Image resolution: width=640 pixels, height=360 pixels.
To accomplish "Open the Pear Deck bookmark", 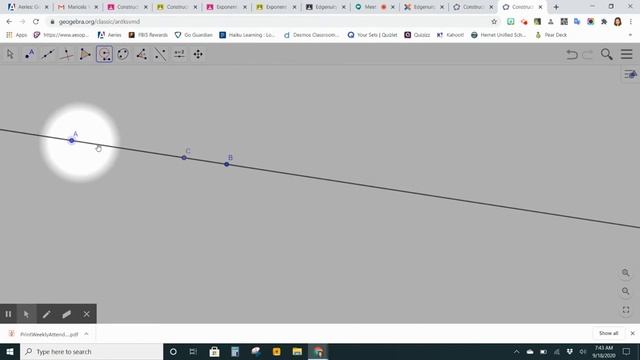I will (551, 35).
